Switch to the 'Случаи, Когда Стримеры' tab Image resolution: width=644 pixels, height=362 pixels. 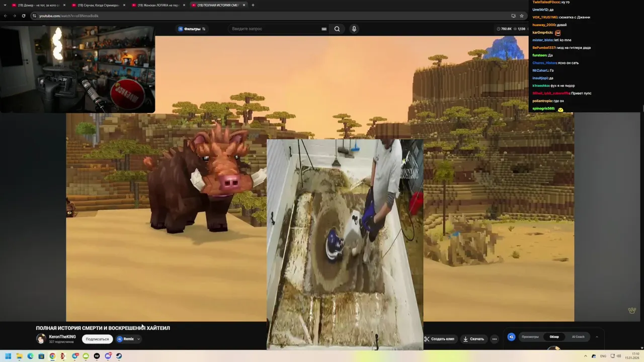(98, 5)
